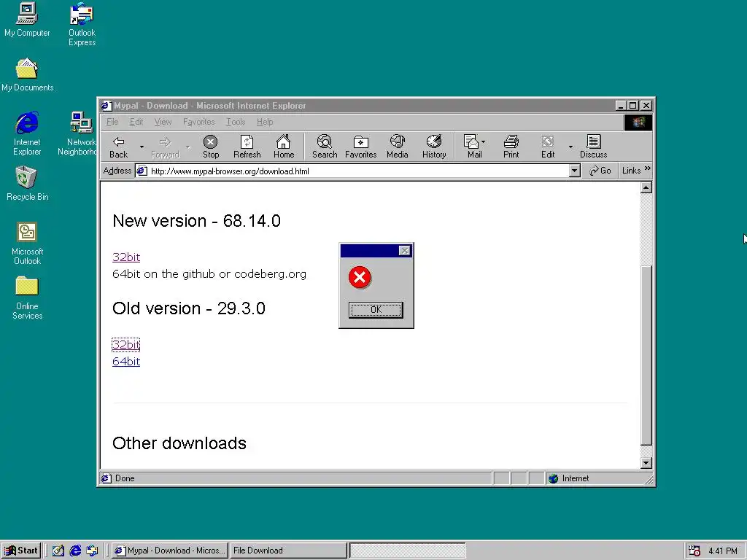Print the current page
747x560 pixels.
click(x=511, y=147)
